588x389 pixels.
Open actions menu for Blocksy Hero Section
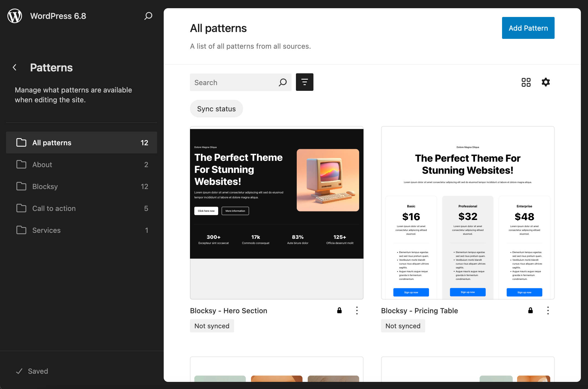357,310
